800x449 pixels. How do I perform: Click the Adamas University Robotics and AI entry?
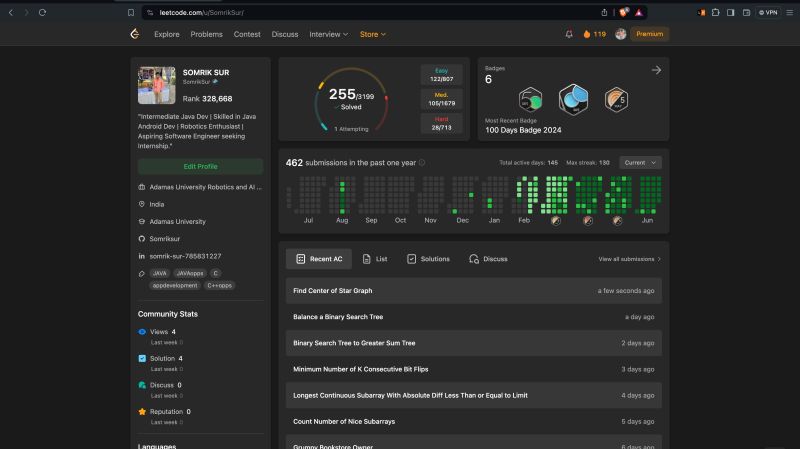[x=205, y=187]
